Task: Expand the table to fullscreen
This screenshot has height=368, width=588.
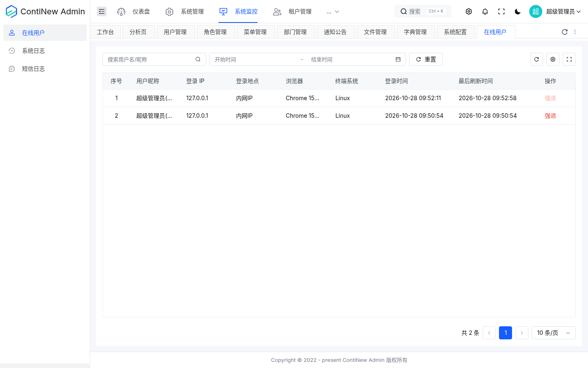Action: [x=569, y=59]
